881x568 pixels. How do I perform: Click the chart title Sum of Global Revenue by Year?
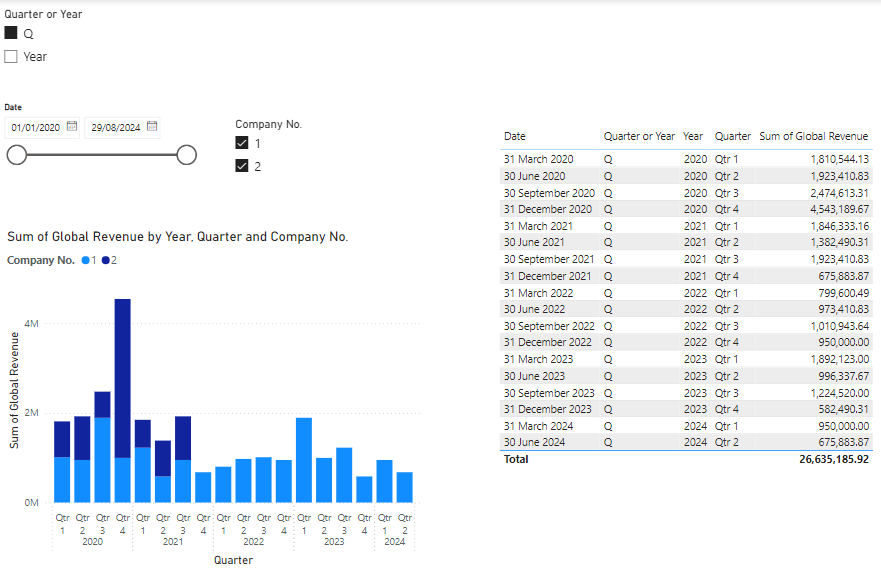click(178, 237)
